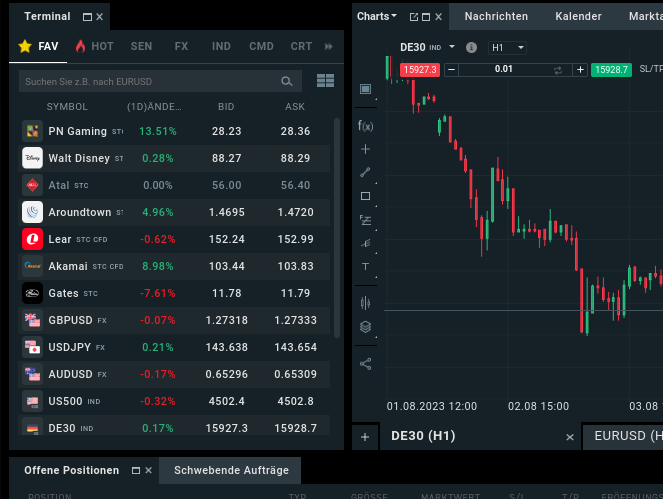Open the DE30 symbol dropdown arrow
This screenshot has width=663, height=499.
click(452, 47)
